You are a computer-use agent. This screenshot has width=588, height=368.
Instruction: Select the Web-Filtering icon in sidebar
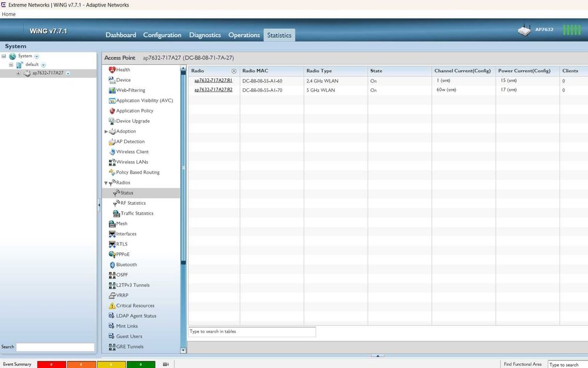(x=112, y=91)
